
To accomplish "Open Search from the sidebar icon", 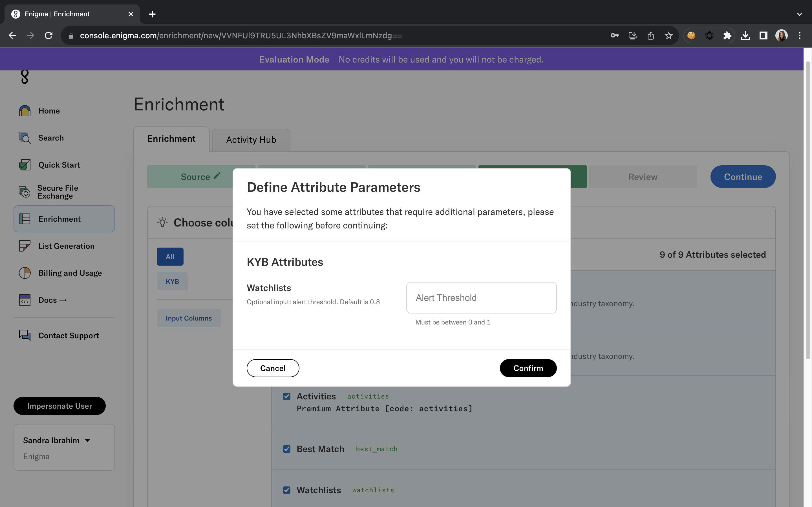I will pyautogui.click(x=25, y=138).
